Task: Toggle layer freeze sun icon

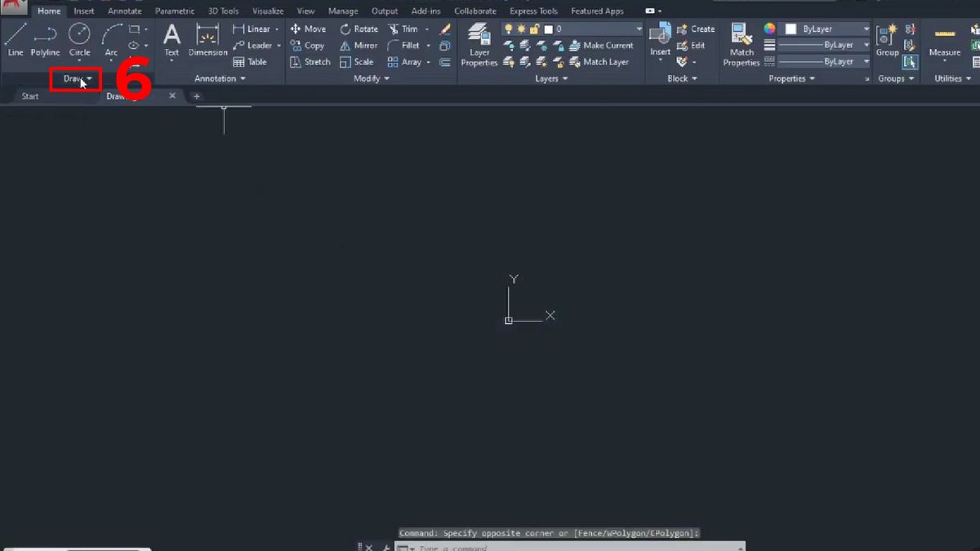Action: (522, 28)
